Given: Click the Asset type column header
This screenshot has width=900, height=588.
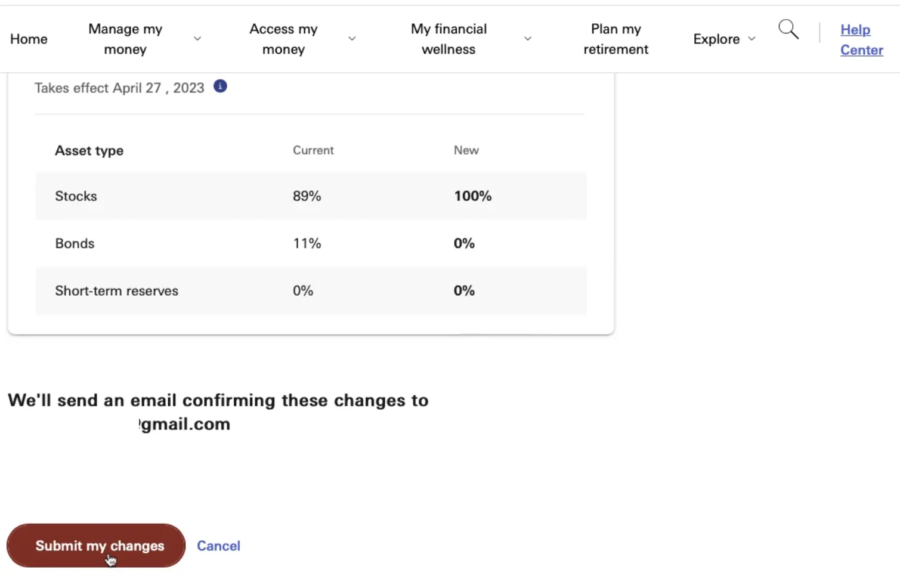Looking at the screenshot, I should tap(89, 151).
